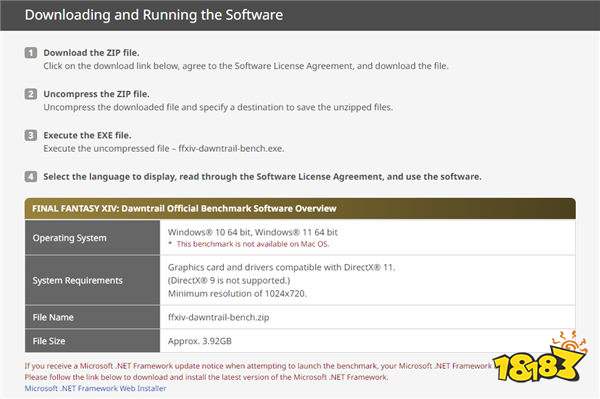The width and height of the screenshot is (600, 399).
Task: Click the 'ffxiv-dawntrail-bench.zip' file name
Action: [x=218, y=317]
